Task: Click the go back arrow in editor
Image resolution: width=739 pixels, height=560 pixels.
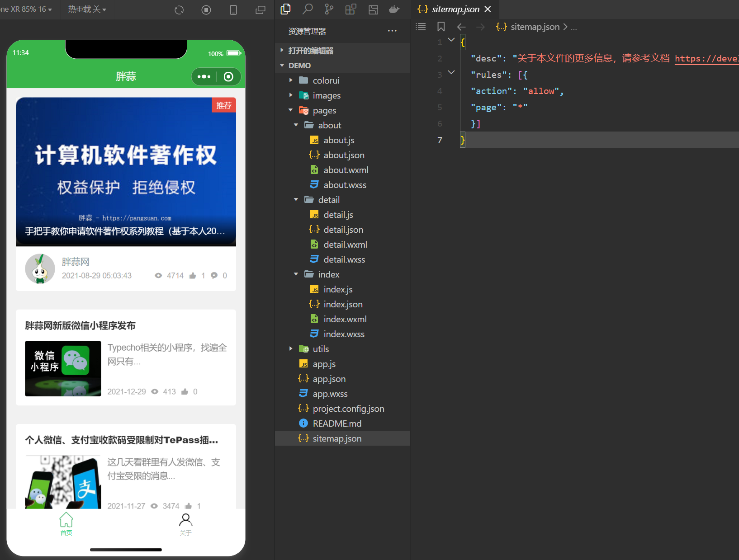Action: [461, 27]
